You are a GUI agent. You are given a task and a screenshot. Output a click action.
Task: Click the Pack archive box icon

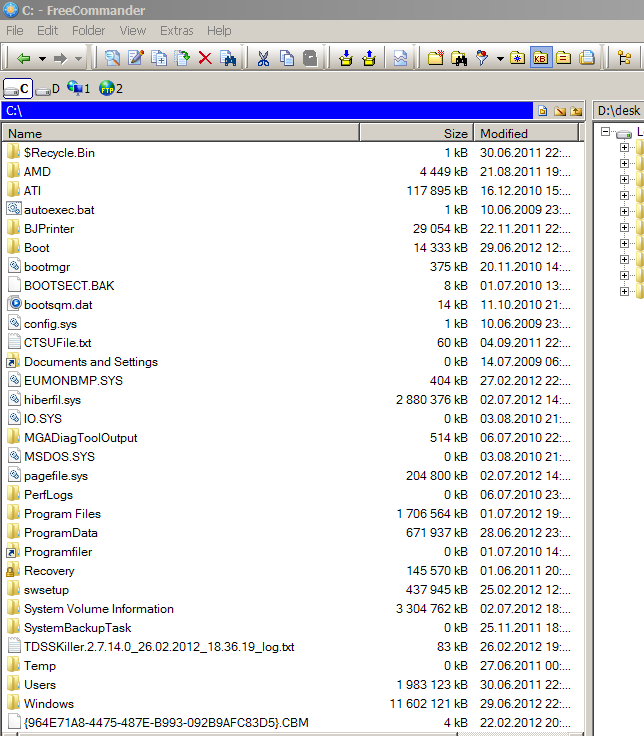click(346, 58)
